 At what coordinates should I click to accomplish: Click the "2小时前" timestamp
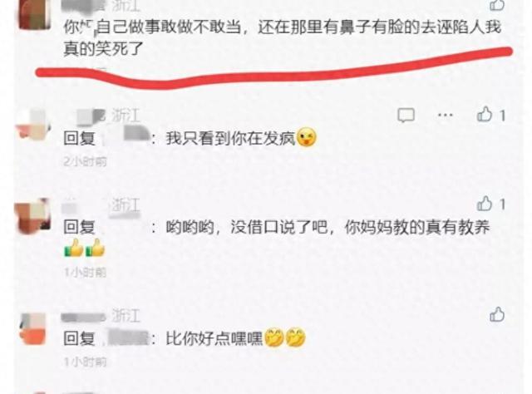point(85,161)
